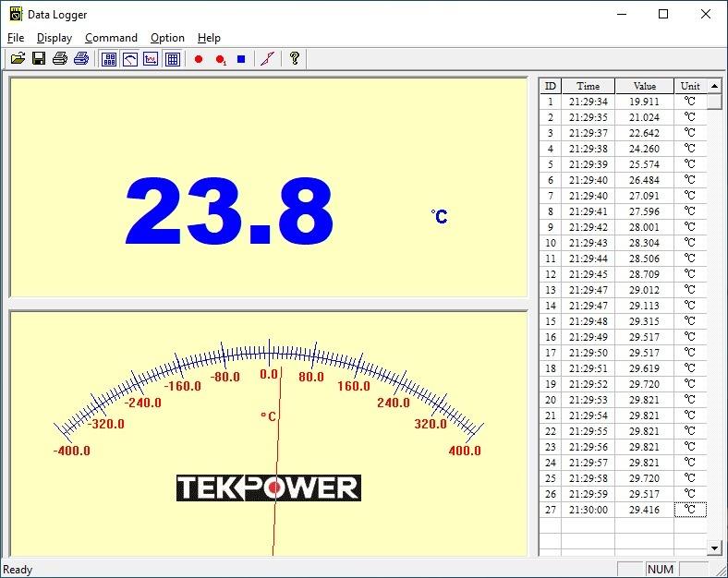
Task: Open the File menu
Action: tap(16, 38)
